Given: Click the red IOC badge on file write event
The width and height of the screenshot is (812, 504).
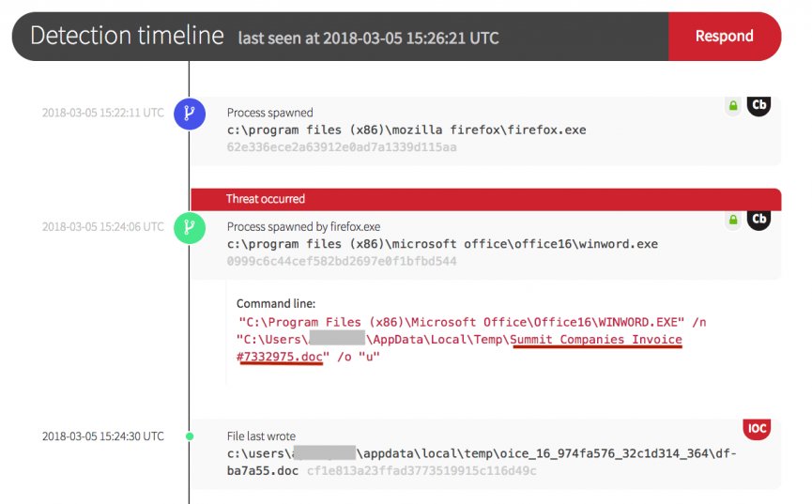Looking at the screenshot, I should click(757, 429).
